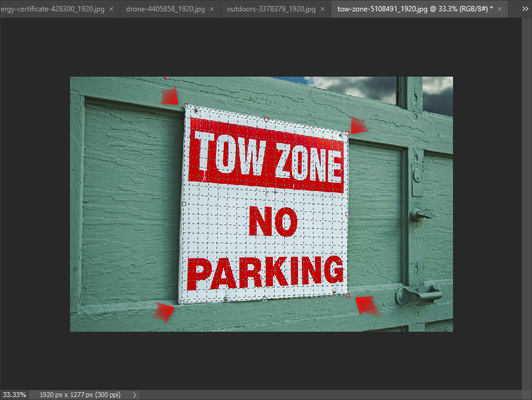The width and height of the screenshot is (532, 400).
Task: Open the status bar info options arrow
Action: coord(135,395)
